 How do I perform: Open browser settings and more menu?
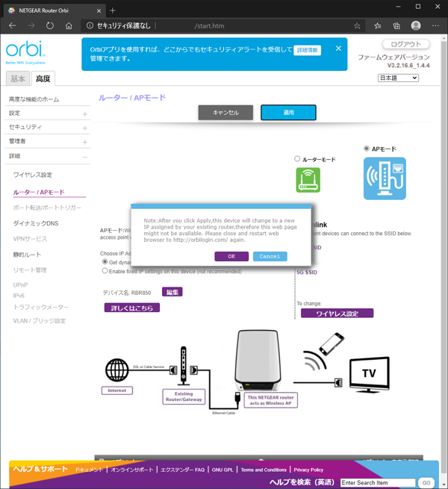tap(435, 25)
